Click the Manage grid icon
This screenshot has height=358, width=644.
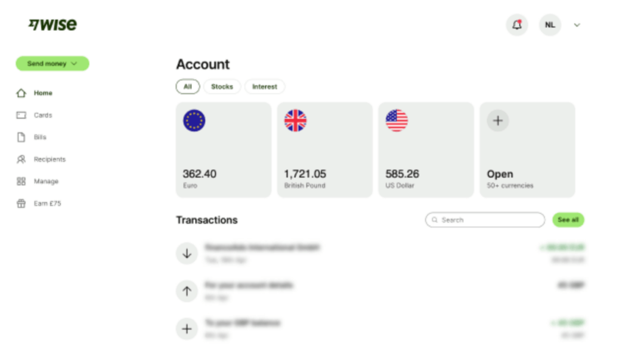point(21,181)
